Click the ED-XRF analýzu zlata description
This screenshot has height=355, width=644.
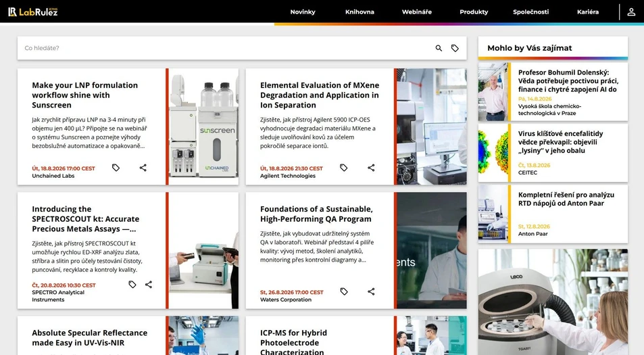tap(87, 256)
